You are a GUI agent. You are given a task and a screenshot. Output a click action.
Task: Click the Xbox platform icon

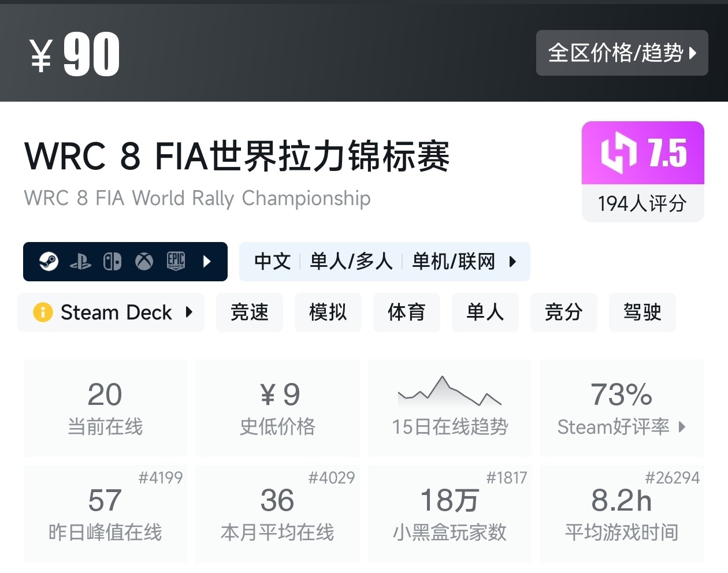point(144,262)
